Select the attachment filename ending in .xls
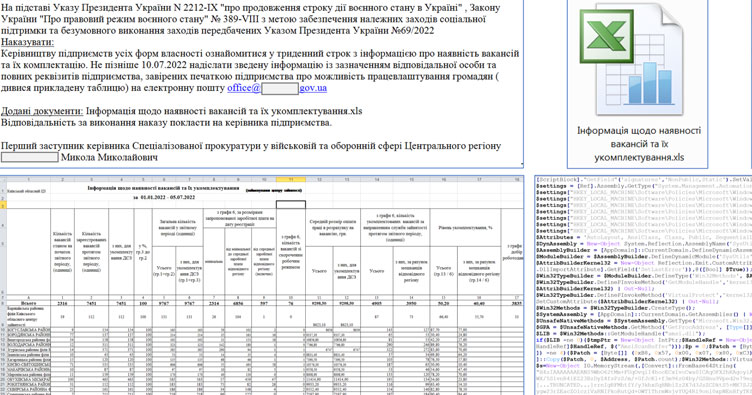 [x=638, y=144]
